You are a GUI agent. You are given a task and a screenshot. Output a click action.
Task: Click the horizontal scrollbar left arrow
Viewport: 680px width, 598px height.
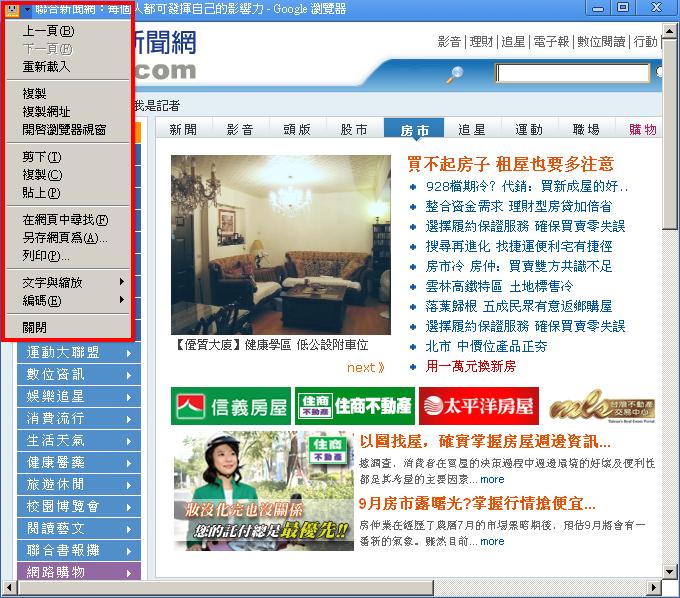click(x=10, y=588)
